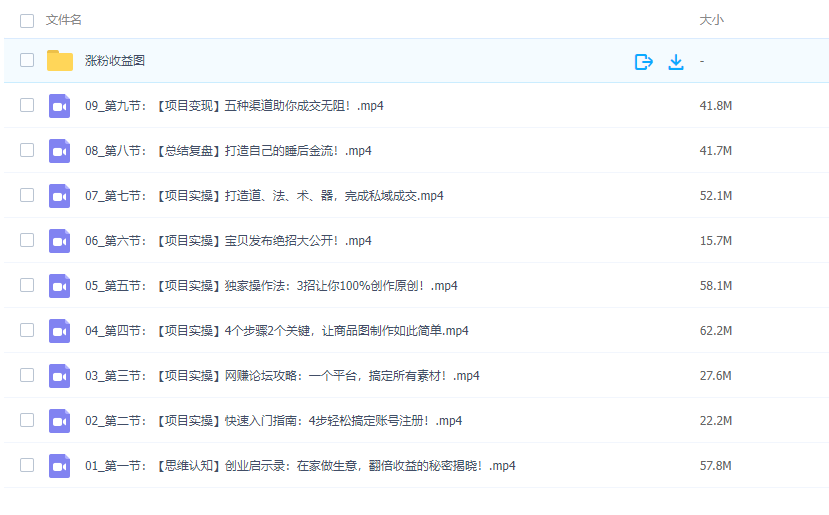
Task: Click the yellow folder icon for 涨粉收益图
Action: tap(60, 61)
